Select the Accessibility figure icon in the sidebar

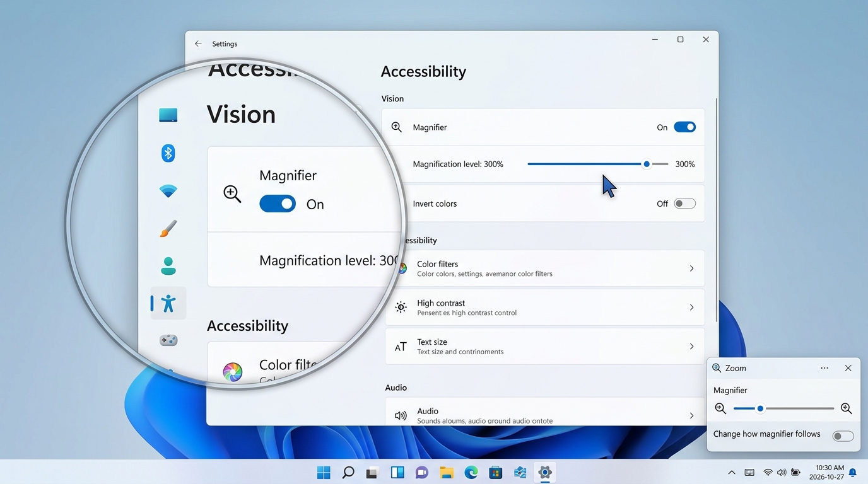[x=168, y=303]
